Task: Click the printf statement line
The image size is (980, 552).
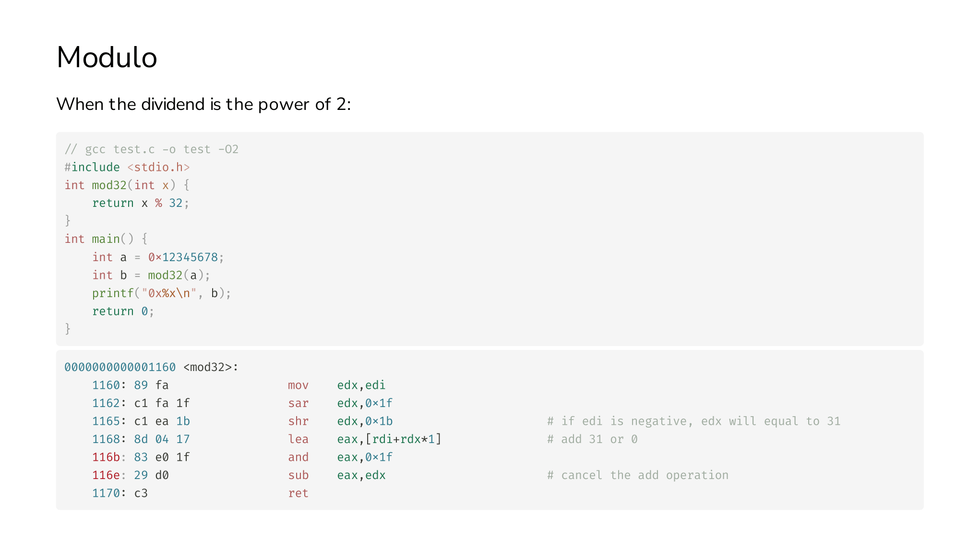Action: 162,293
